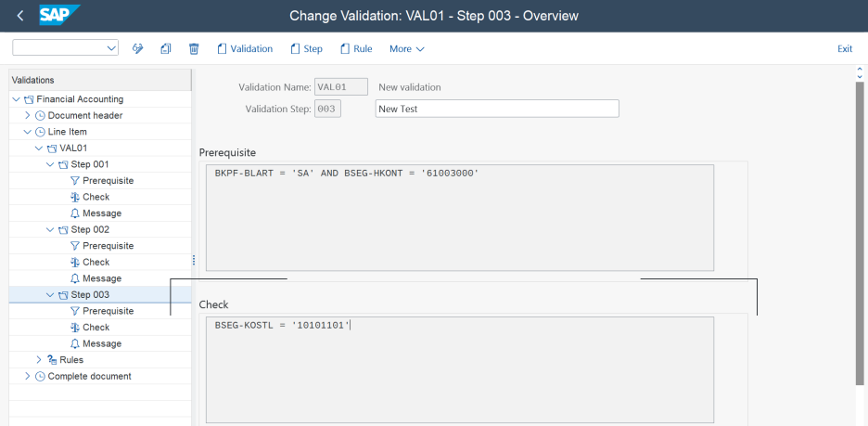
Task: Expand the Rules node
Action: tap(39, 359)
